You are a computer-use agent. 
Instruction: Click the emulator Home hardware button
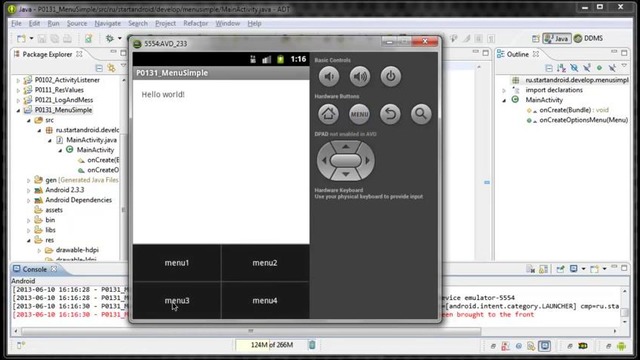tap(329, 114)
